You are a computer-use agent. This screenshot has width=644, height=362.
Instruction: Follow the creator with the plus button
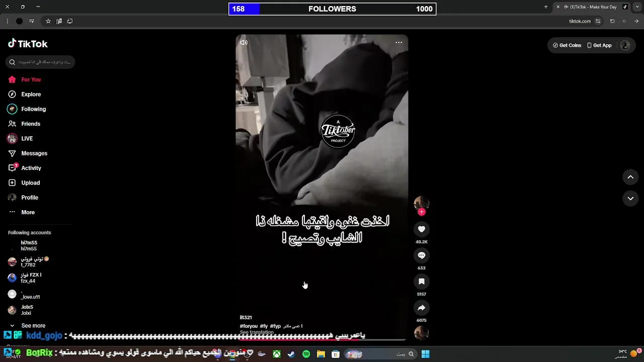(x=422, y=212)
